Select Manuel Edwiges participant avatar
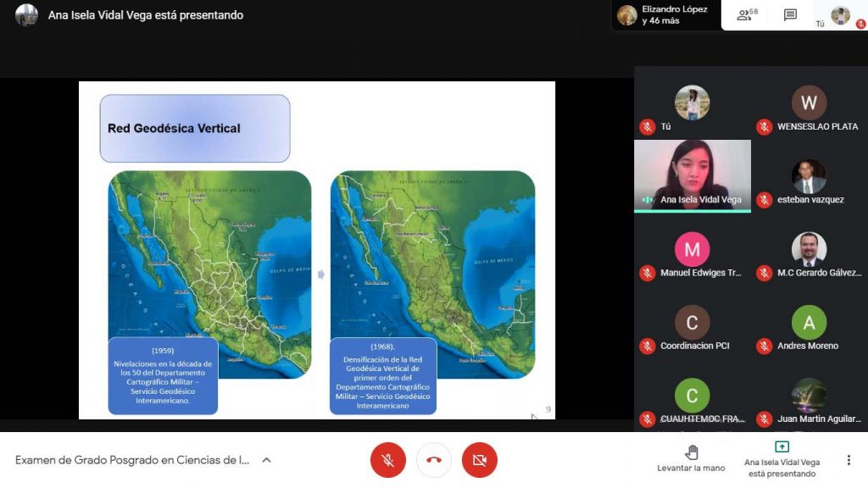Image resolution: width=868 pixels, height=488 pixels. 692,250
